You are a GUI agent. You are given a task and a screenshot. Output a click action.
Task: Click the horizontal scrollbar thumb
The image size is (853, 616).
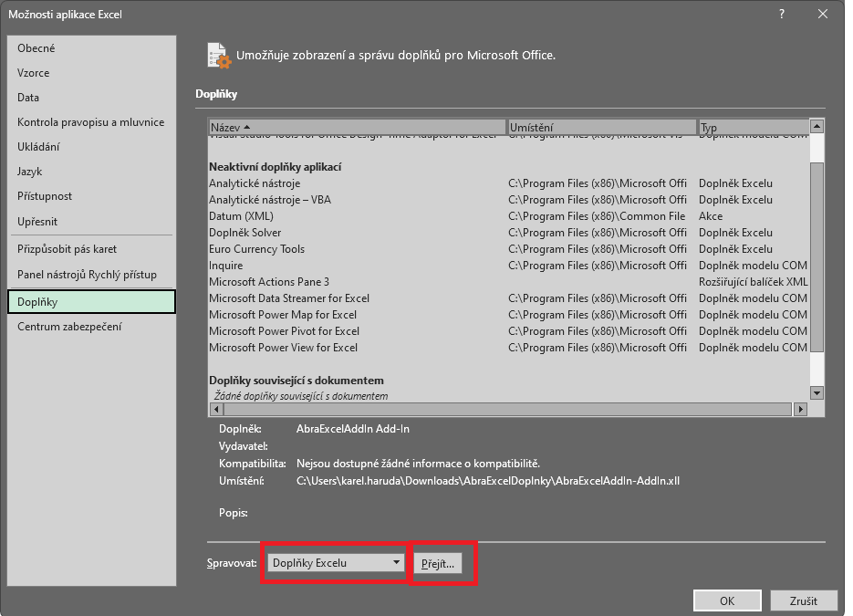coord(507,409)
